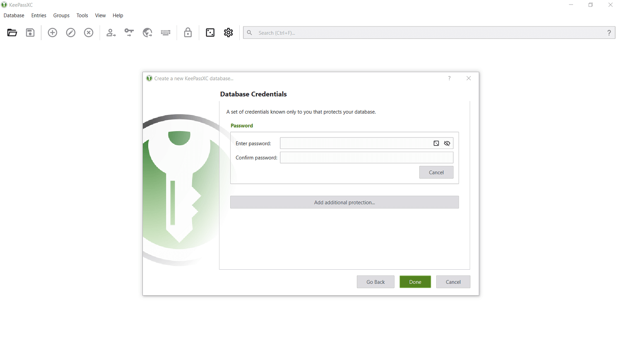Screen dimensions: 621x364
Task: Open the Entries menu
Action: [x=39, y=15]
